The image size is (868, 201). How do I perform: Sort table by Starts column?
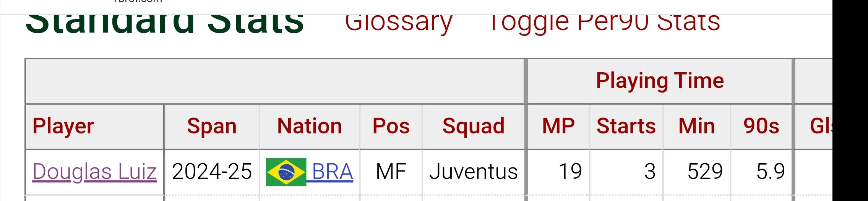(x=626, y=126)
